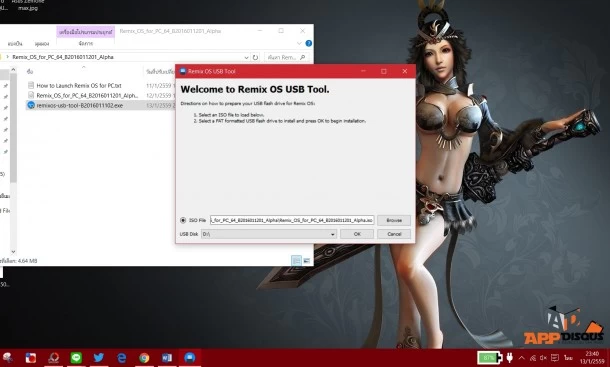Open Twitter from the taskbar

coord(99,357)
